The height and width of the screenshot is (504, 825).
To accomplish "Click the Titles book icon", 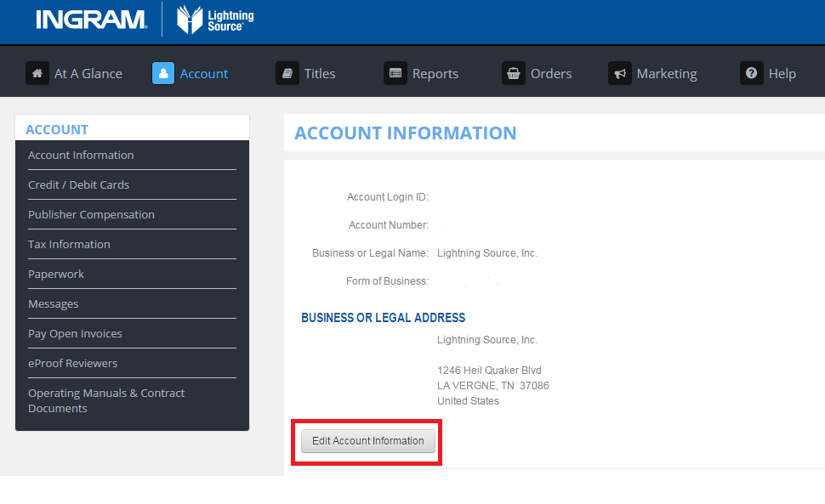I will (x=287, y=73).
